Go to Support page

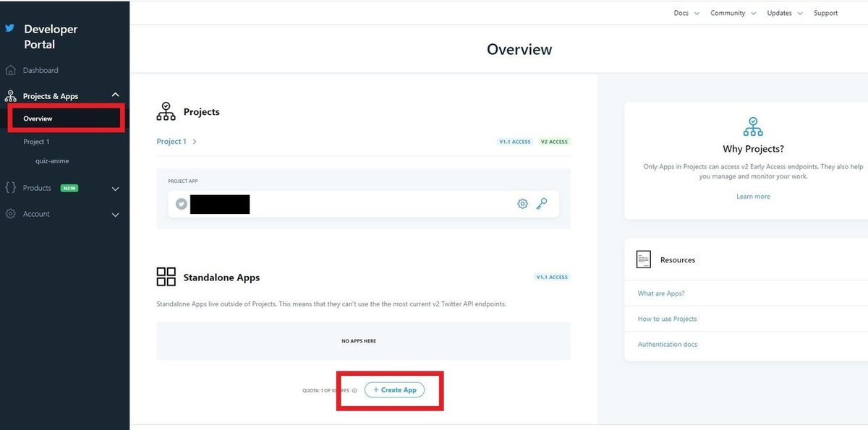coord(825,13)
